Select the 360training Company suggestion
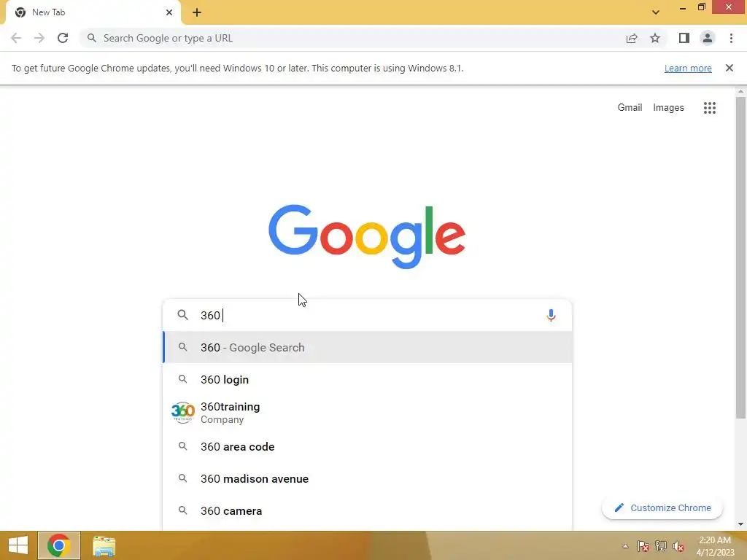 coord(367,413)
